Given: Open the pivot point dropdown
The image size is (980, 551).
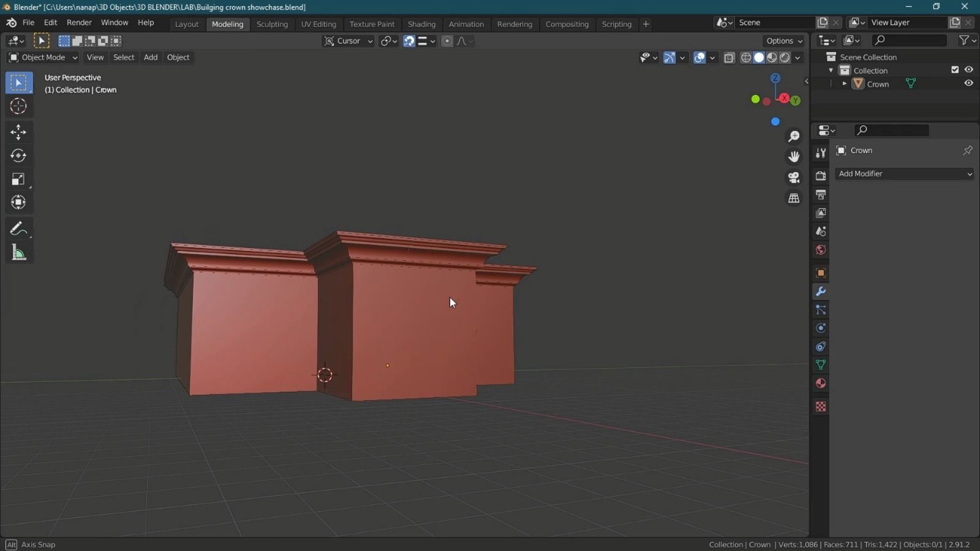Looking at the screenshot, I should click(x=388, y=41).
